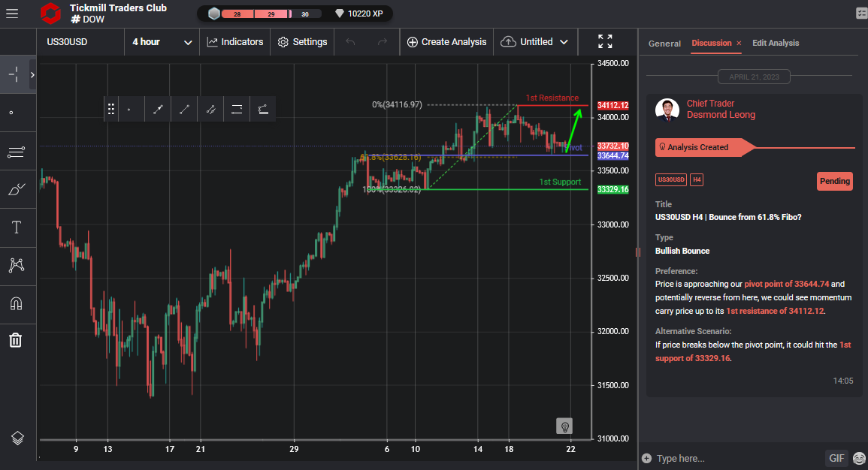This screenshot has height=470, width=868.
Task: Click the lightbulb idea icon on chart
Action: click(564, 426)
